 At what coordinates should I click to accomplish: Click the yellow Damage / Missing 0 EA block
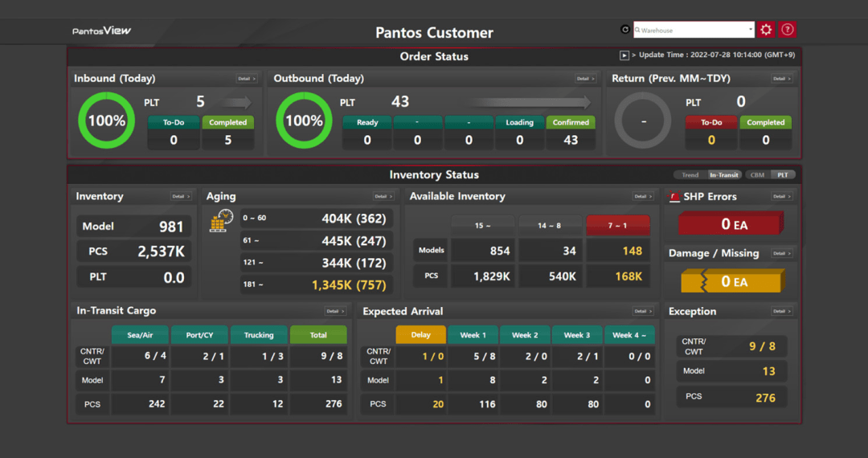click(x=732, y=281)
